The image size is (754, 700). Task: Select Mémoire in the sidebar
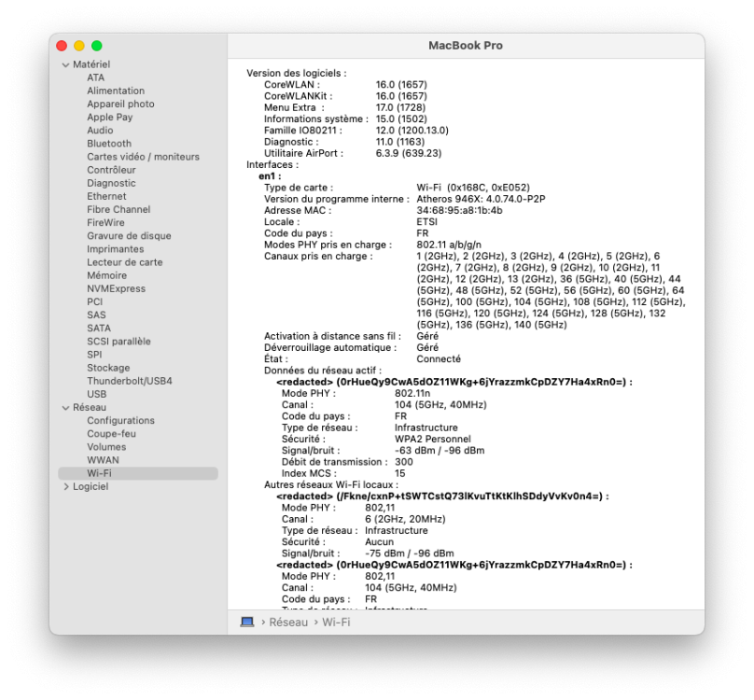pyautogui.click(x=106, y=275)
